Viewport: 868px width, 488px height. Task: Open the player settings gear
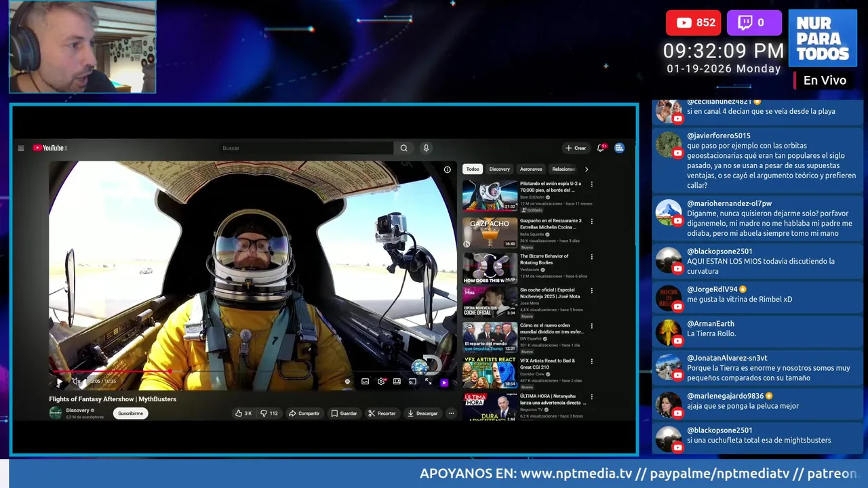point(381,382)
